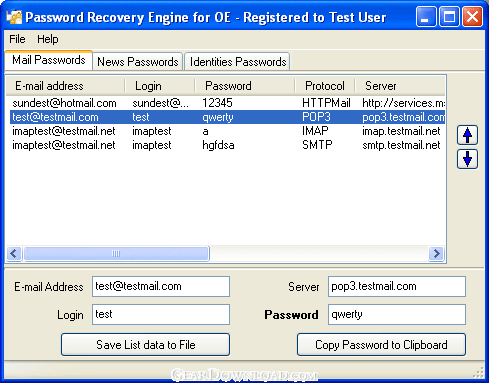Click the Password input field
The image size is (489, 383).
397,314
